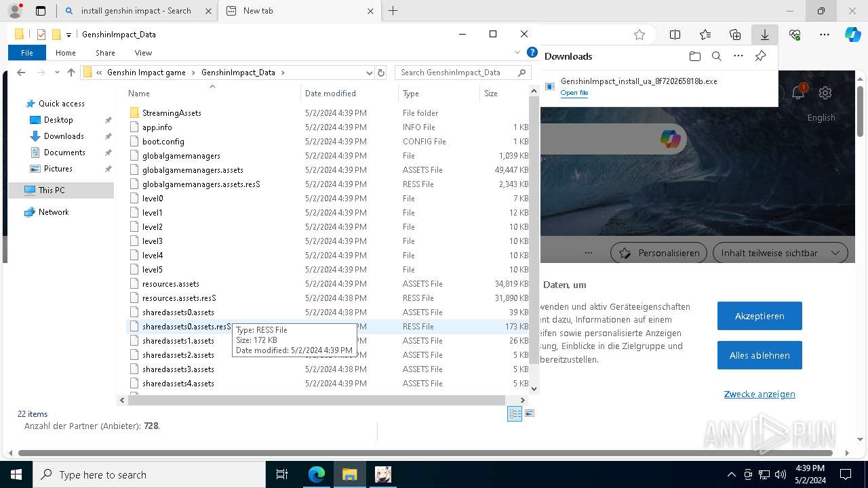Open the quick access toolbar dropdown

point(68,35)
